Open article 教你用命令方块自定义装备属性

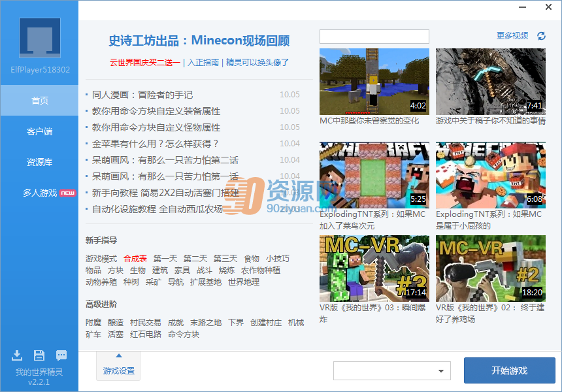156,111
